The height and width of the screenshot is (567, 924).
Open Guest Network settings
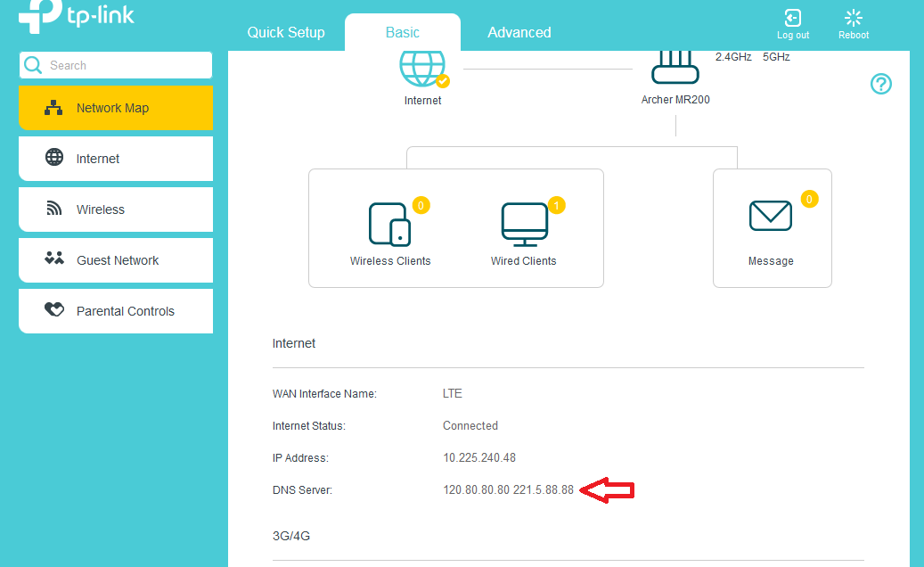pos(116,260)
